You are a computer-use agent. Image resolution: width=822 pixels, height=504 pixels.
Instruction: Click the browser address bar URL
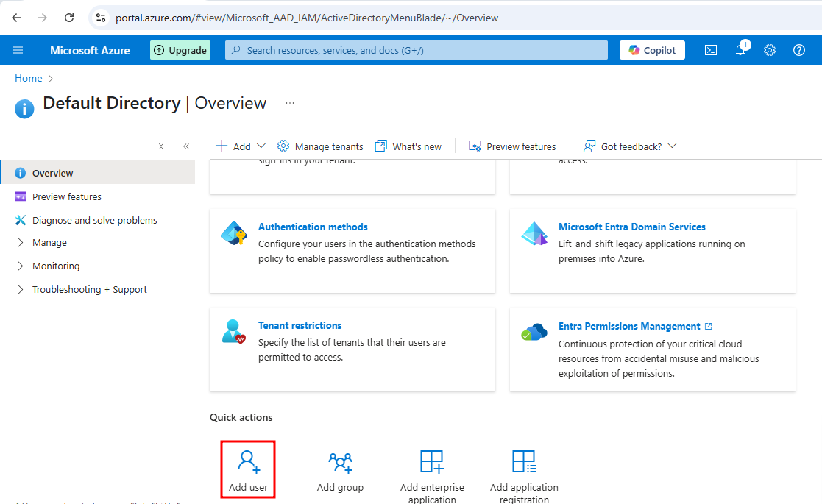(307, 18)
